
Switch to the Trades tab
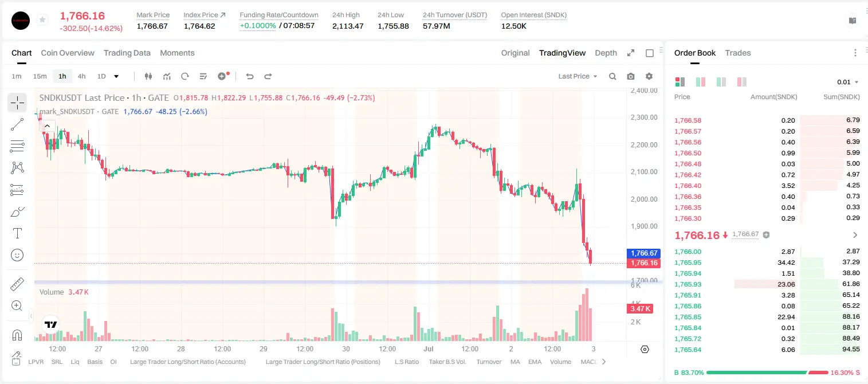click(737, 53)
